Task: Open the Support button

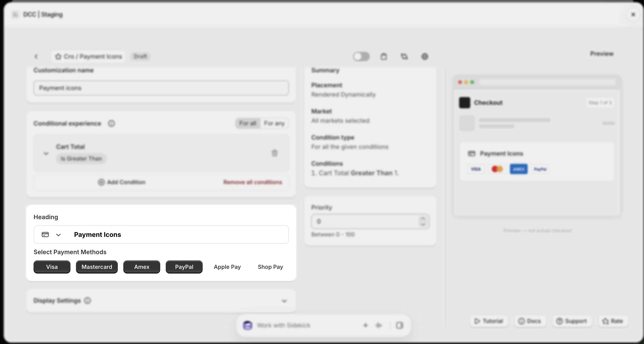Action: [571, 321]
